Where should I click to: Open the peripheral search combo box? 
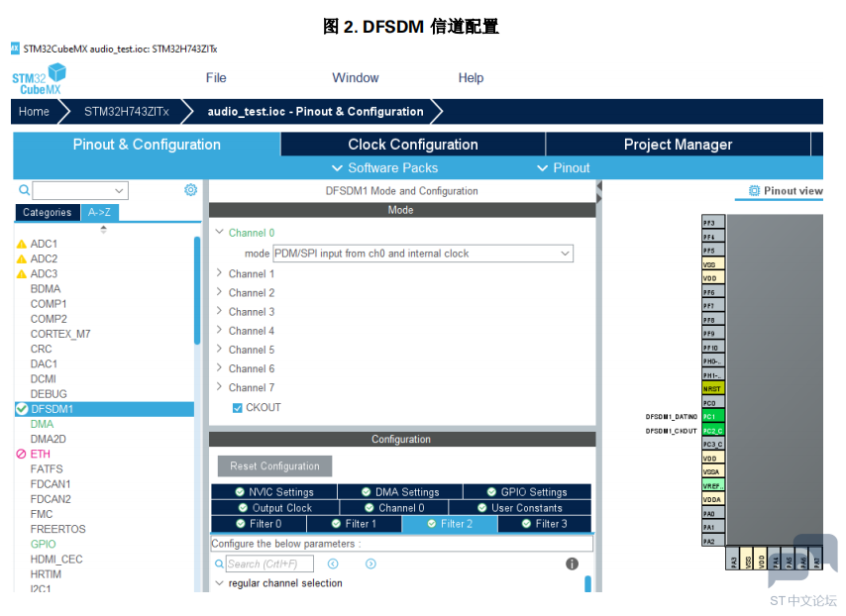pyautogui.click(x=80, y=190)
